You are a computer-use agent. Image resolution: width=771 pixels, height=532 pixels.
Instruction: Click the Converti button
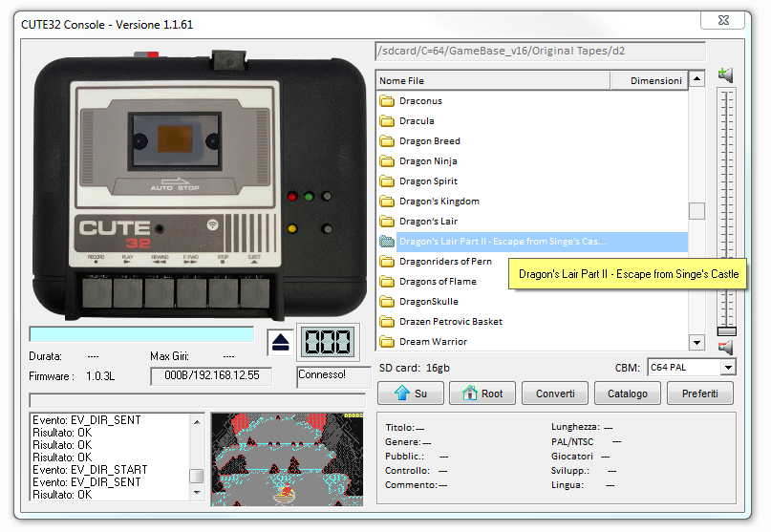[555, 394]
